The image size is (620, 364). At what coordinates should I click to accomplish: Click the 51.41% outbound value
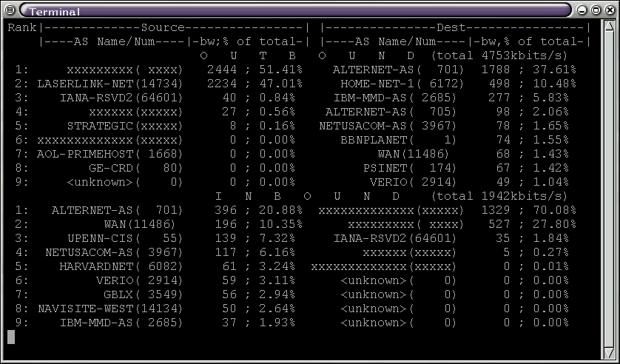[280, 70]
